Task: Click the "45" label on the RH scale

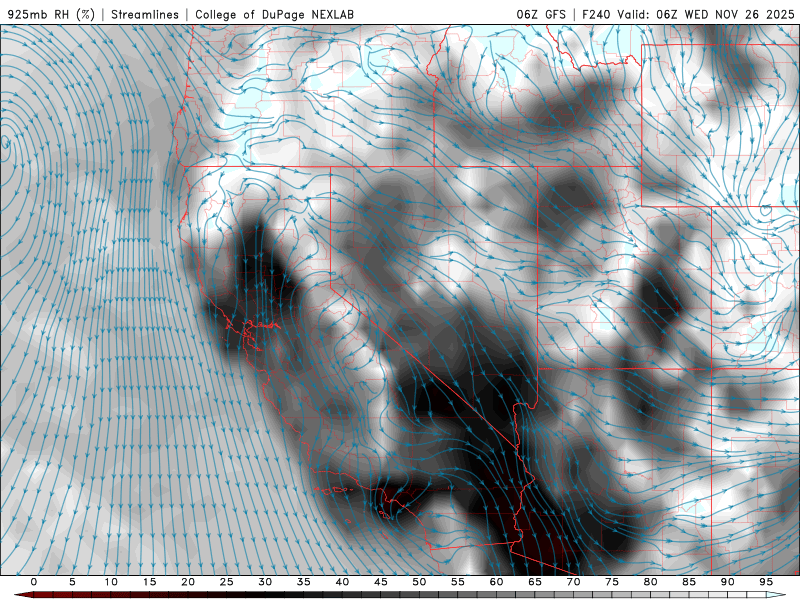Action: [381, 582]
